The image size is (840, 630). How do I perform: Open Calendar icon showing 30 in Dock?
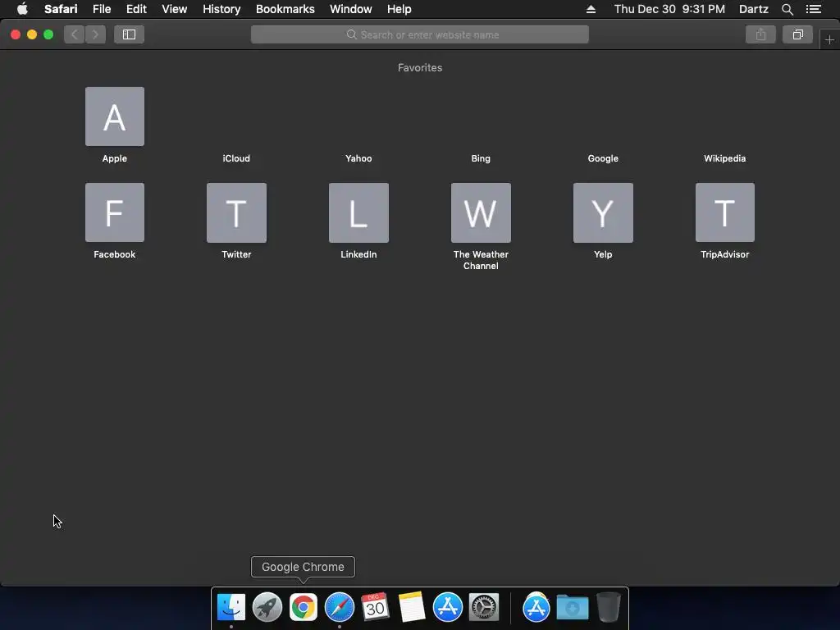[375, 607]
